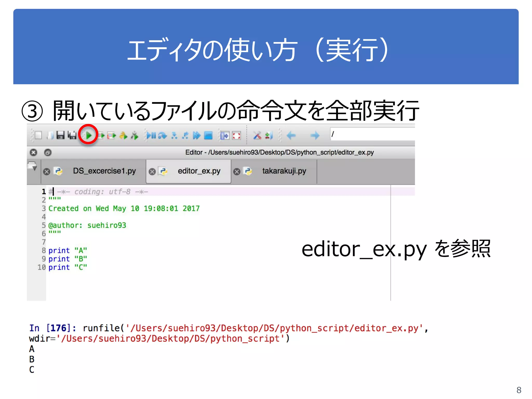Close the DS_excercise1.py tab
532x399 pixels.
coord(47,172)
